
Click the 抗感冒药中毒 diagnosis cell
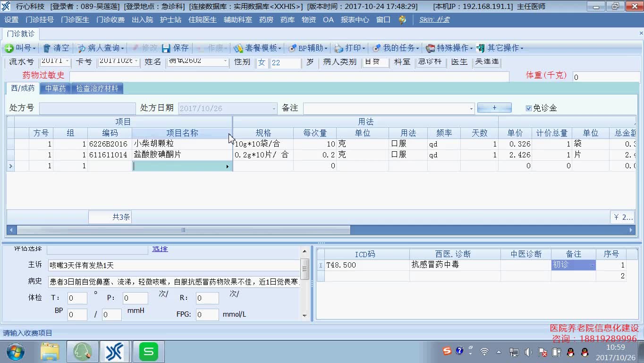tap(455, 265)
